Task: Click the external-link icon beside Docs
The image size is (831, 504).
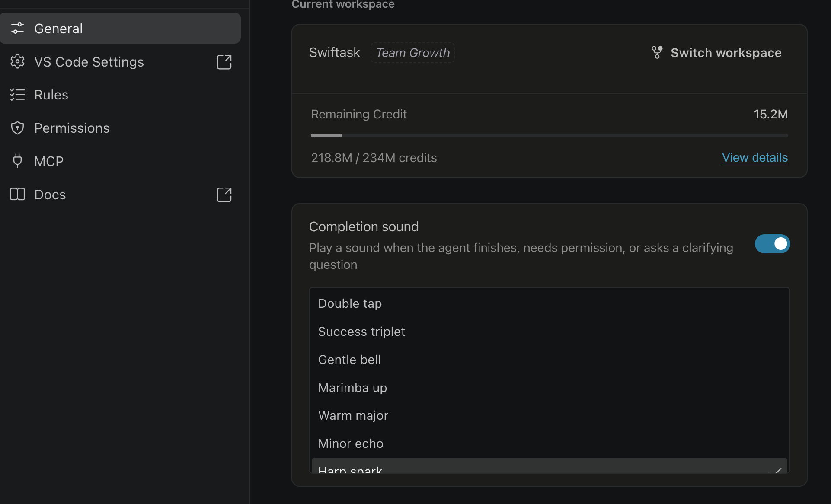Action: tap(224, 195)
